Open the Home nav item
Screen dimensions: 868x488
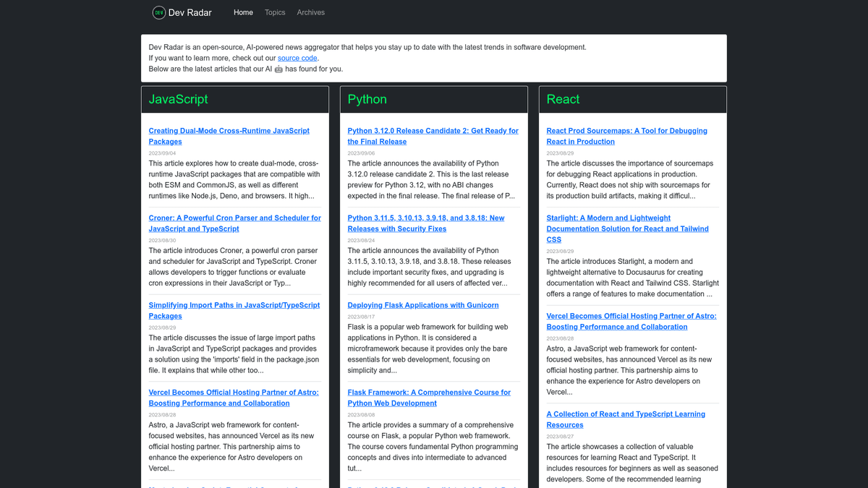244,12
